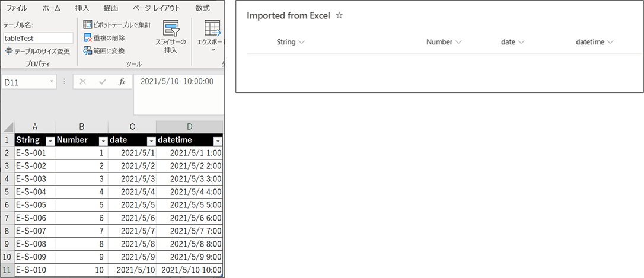
Task: Click the Resize Table icon
Action: (x=9, y=51)
